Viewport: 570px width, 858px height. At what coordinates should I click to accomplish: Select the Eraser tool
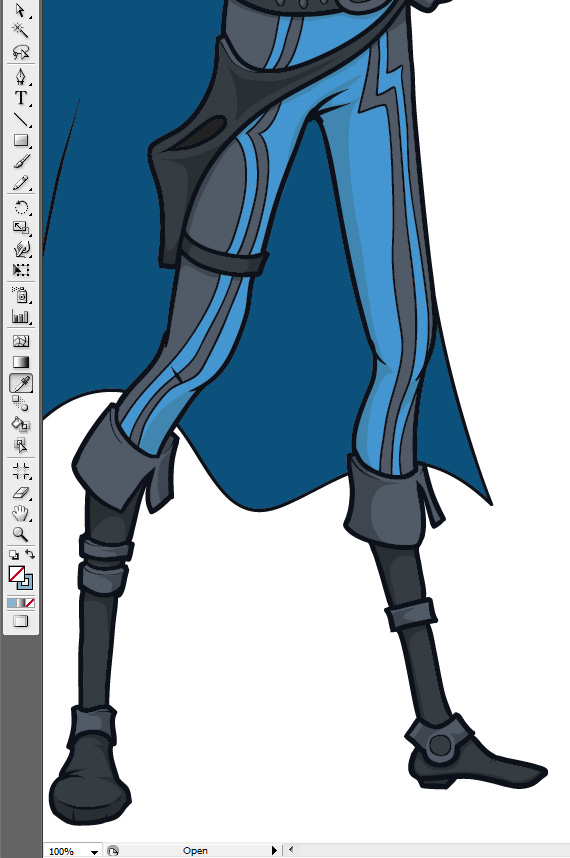point(20,492)
